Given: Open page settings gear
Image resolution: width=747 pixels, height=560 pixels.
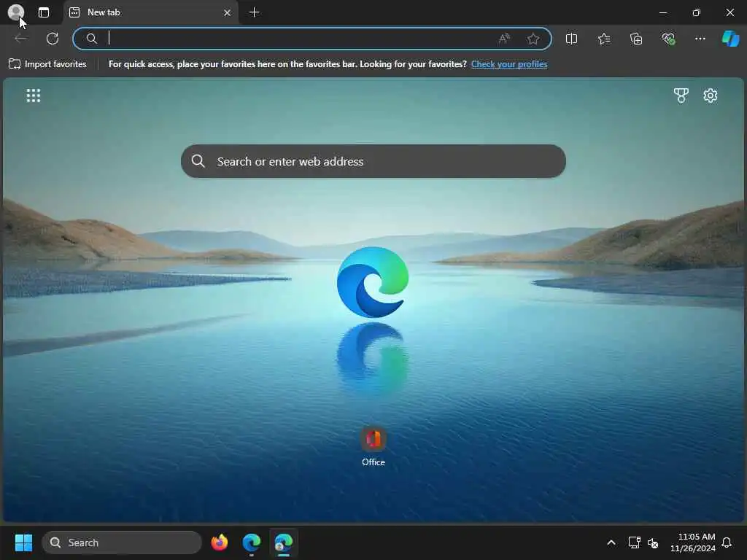Looking at the screenshot, I should pos(710,96).
